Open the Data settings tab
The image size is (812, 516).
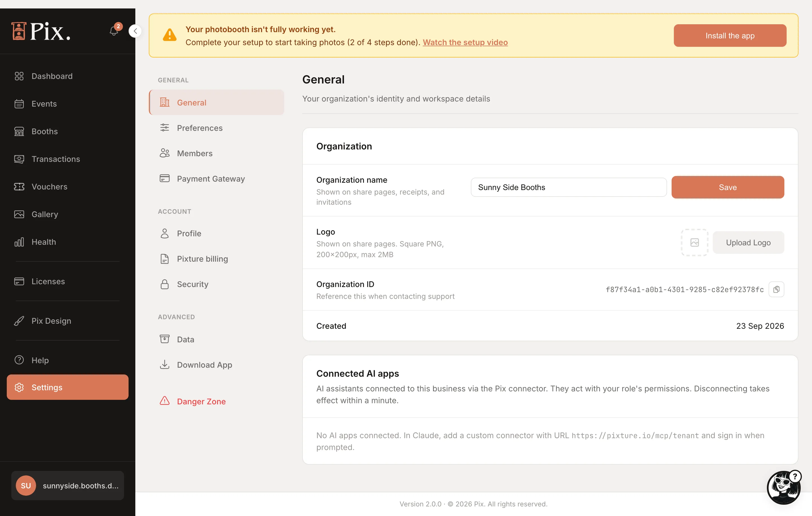217,339
